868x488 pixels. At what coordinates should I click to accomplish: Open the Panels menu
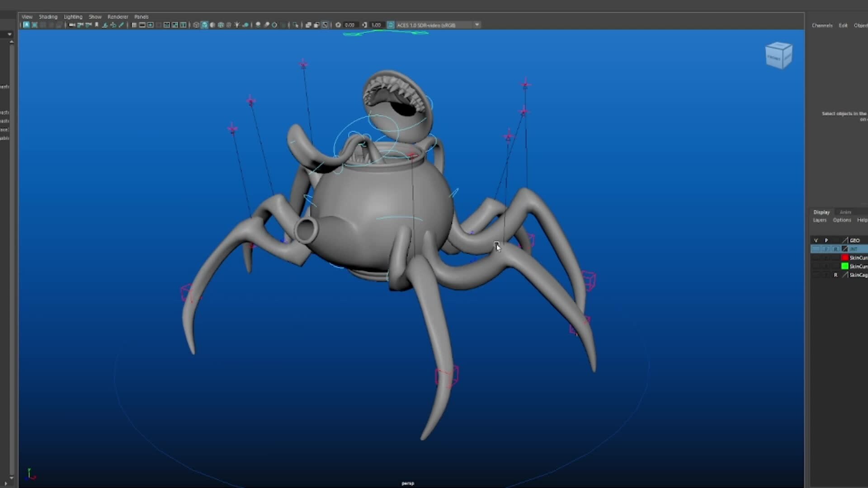[142, 17]
